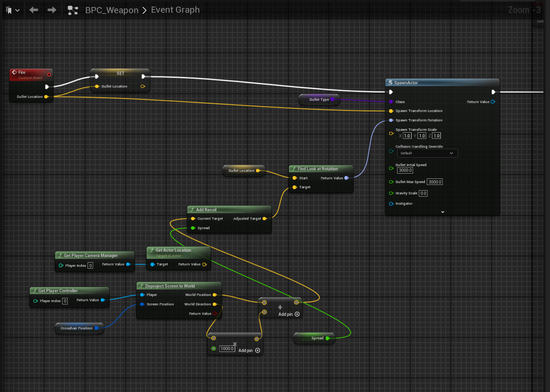Click the Bullet Max Speed value field

[435, 182]
